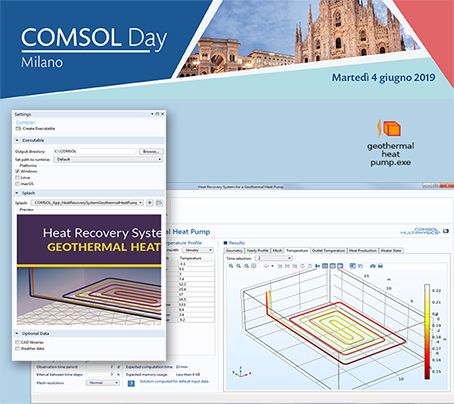This screenshot has height=404, width=454.
Task: Click the go to default view axes icon
Action: 266,266
